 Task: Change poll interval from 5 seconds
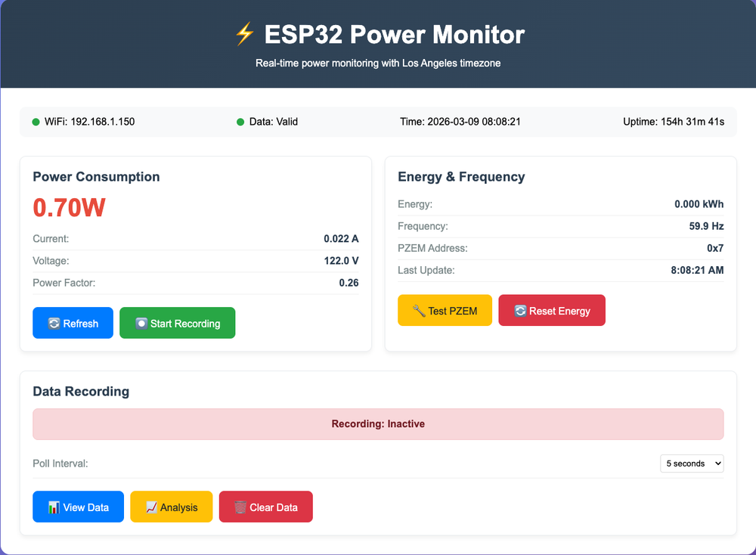(692, 464)
